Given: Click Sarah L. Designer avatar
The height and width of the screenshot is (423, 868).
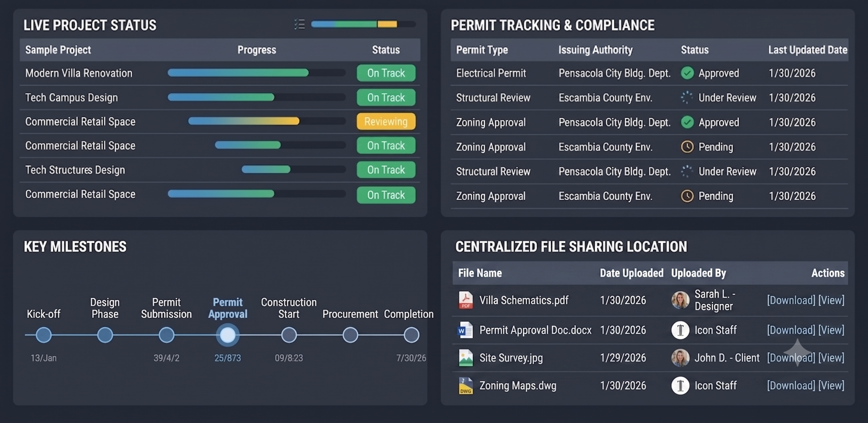Looking at the screenshot, I should (680, 300).
